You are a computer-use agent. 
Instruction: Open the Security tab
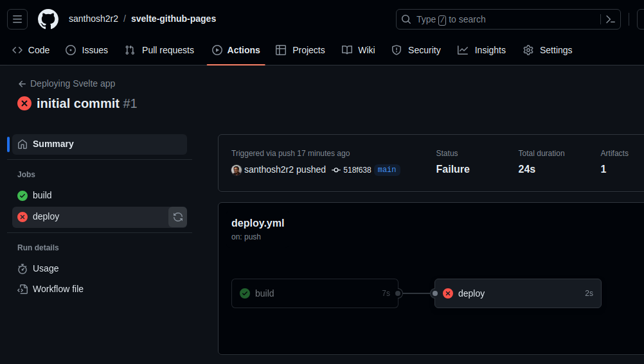coord(416,50)
